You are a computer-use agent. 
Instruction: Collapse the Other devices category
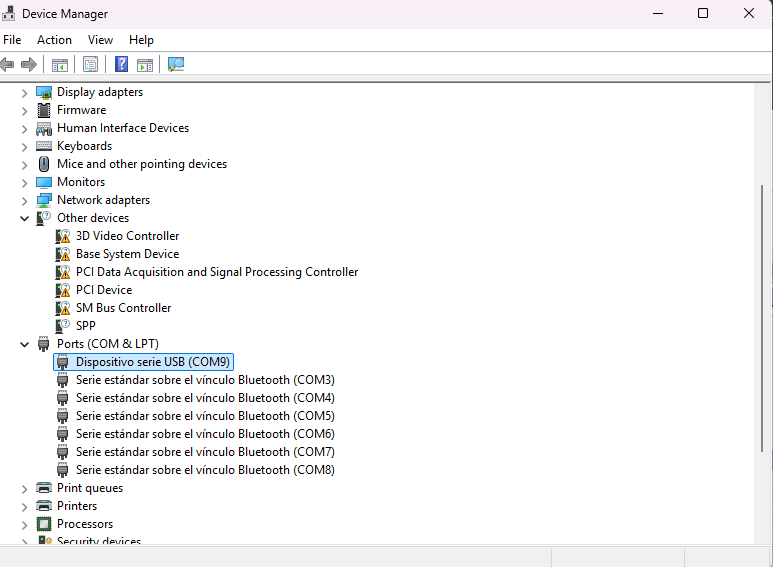[25, 218]
